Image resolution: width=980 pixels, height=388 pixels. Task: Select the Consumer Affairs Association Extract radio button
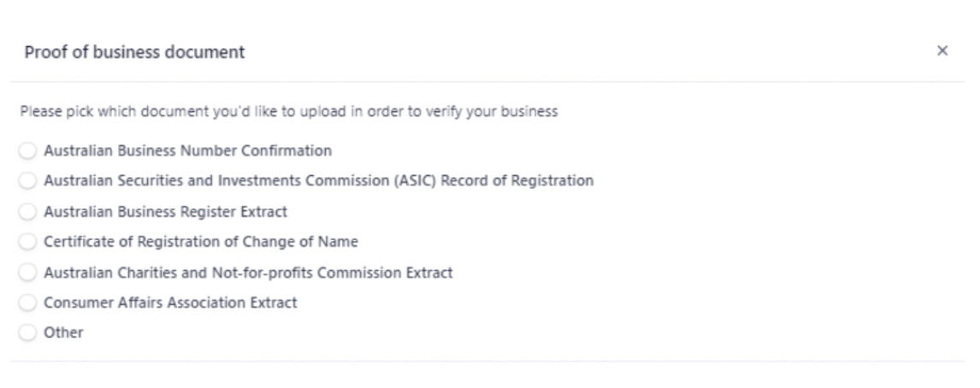click(x=27, y=303)
